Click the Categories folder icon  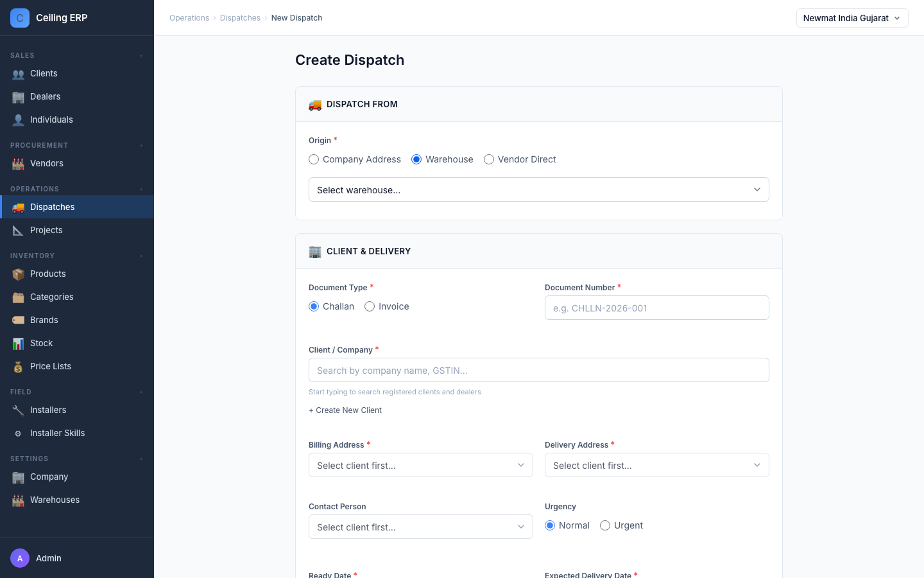(x=18, y=297)
